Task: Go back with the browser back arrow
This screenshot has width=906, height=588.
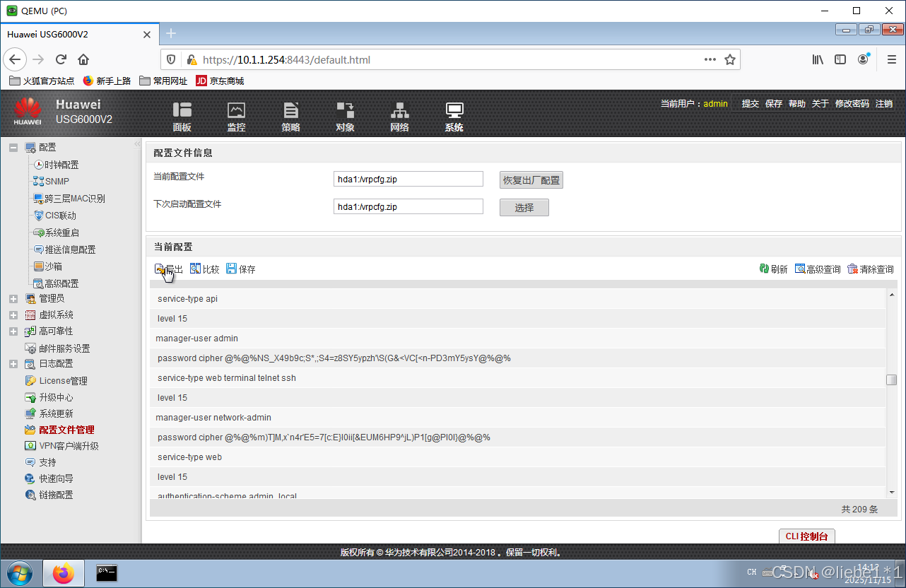Action: point(16,59)
